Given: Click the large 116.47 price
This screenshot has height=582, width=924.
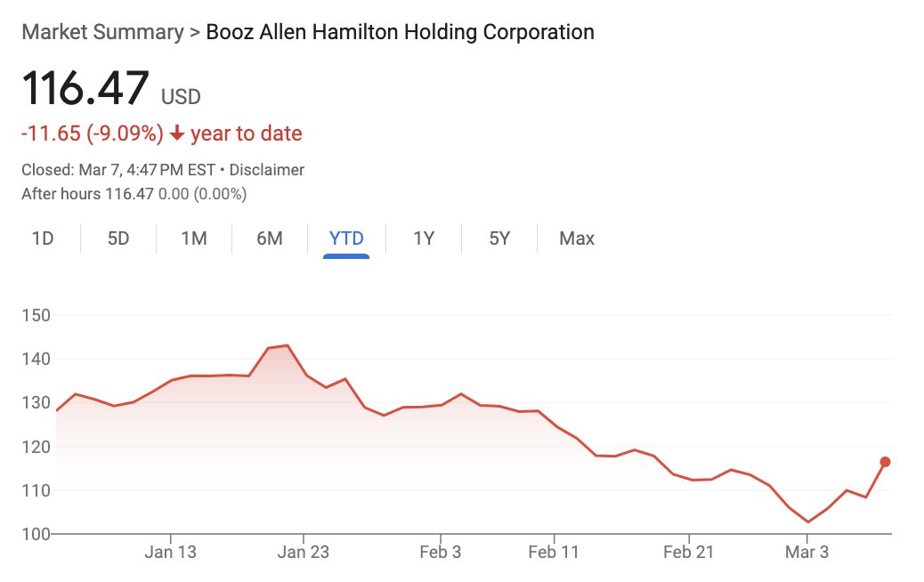Looking at the screenshot, I should point(85,90).
